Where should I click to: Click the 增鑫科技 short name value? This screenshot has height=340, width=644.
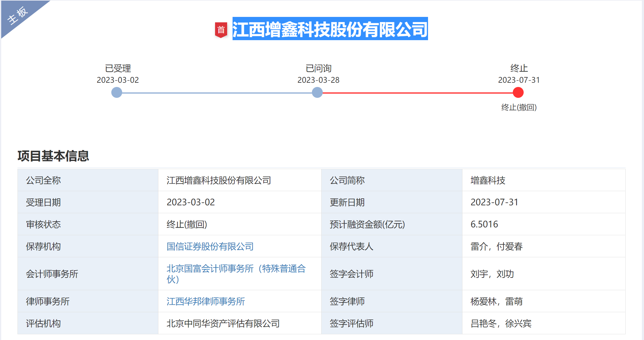click(488, 180)
